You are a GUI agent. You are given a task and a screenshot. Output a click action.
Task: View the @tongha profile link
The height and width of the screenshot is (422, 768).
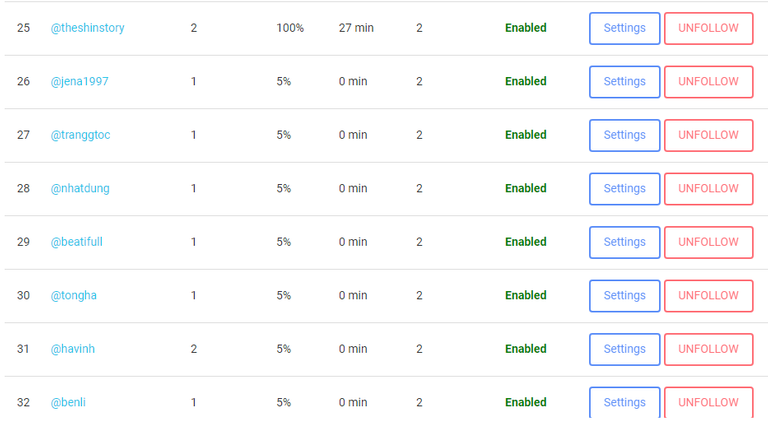coord(74,296)
